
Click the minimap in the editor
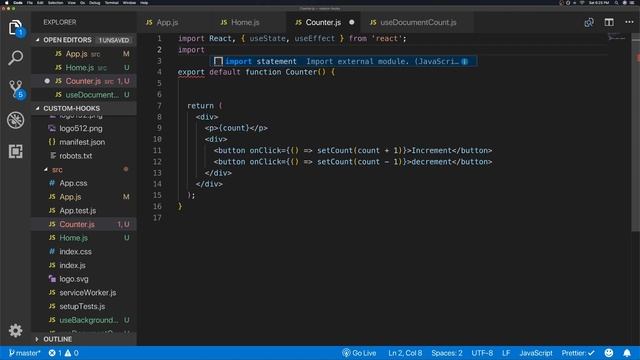tap(616, 38)
